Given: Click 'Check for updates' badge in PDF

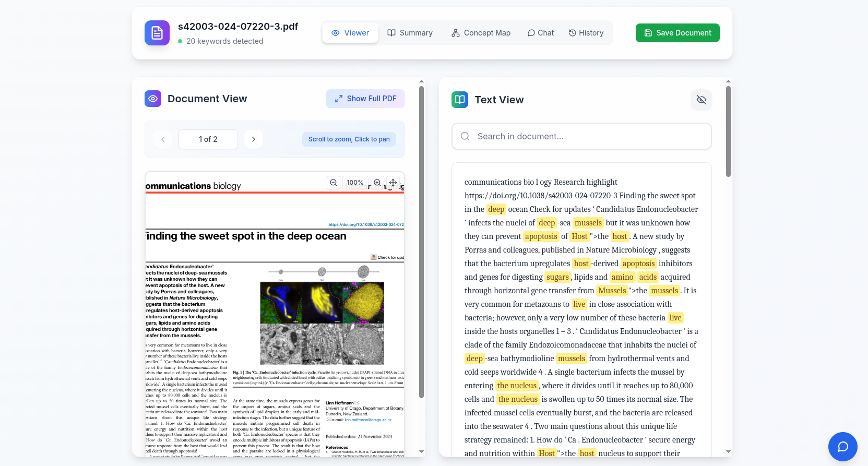Looking at the screenshot, I should (387, 257).
